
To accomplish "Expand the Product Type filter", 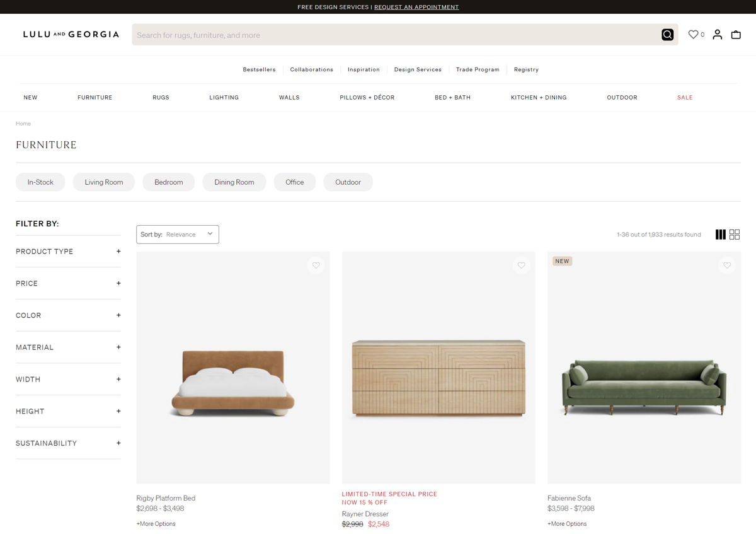I will pyautogui.click(x=68, y=252).
